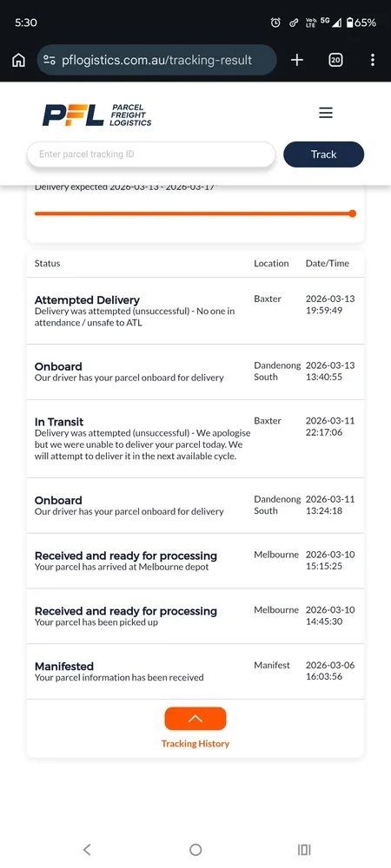
Task: Tap the pflogistics.com.au address bar URL
Action: click(x=156, y=60)
